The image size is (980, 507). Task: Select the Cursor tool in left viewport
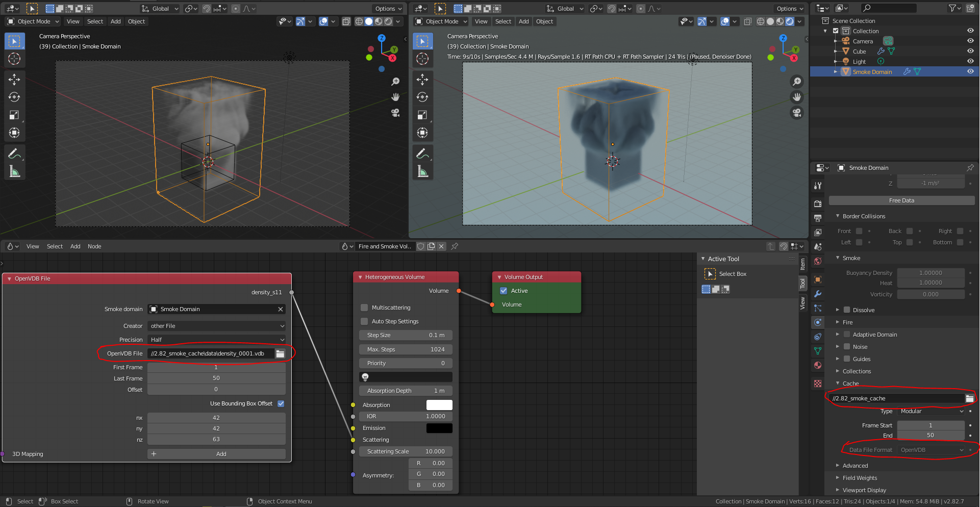click(14, 59)
